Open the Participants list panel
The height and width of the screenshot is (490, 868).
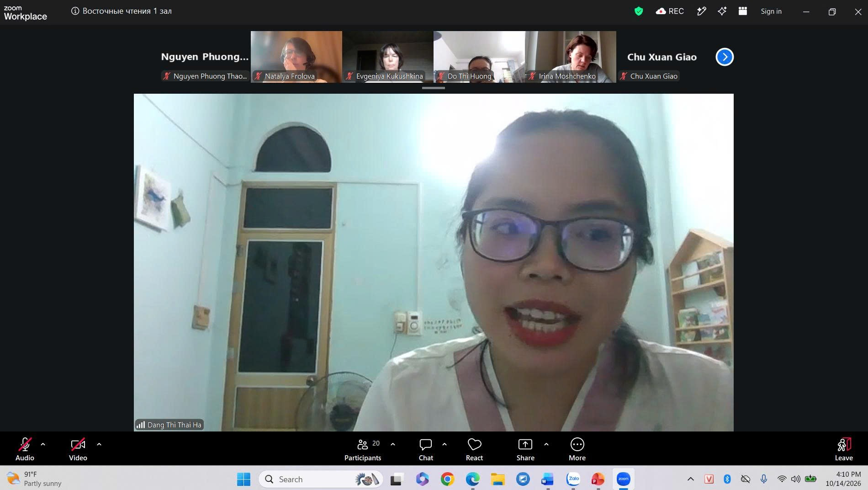(x=363, y=450)
